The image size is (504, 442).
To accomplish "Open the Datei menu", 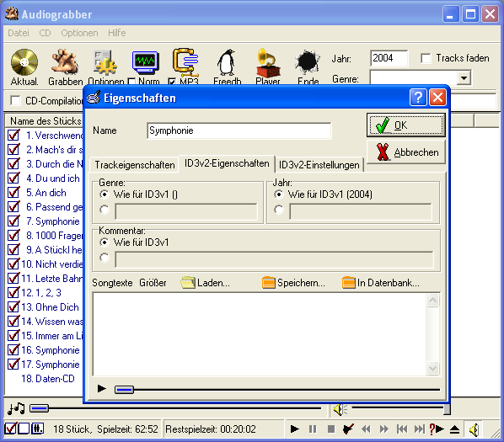I will click(19, 33).
